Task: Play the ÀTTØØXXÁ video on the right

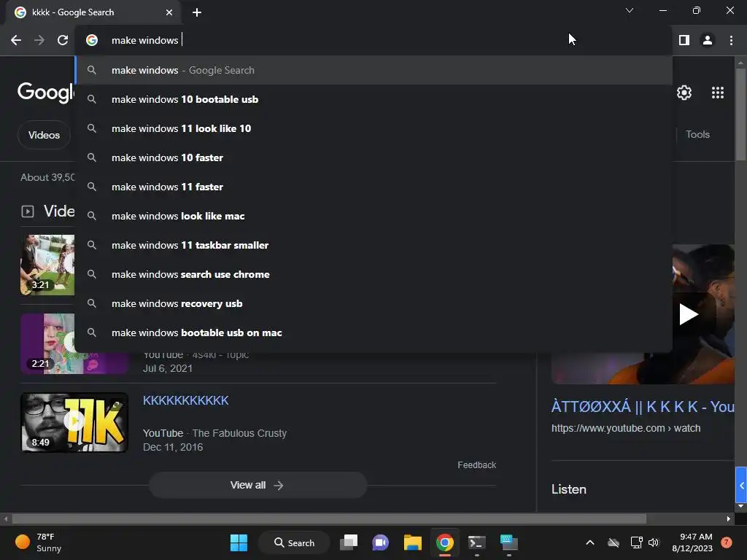Action: click(x=688, y=314)
